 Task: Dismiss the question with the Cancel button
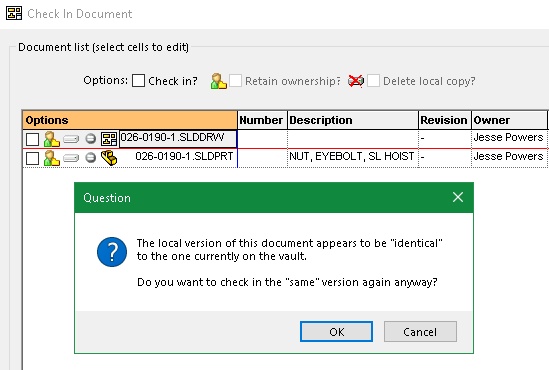click(420, 331)
